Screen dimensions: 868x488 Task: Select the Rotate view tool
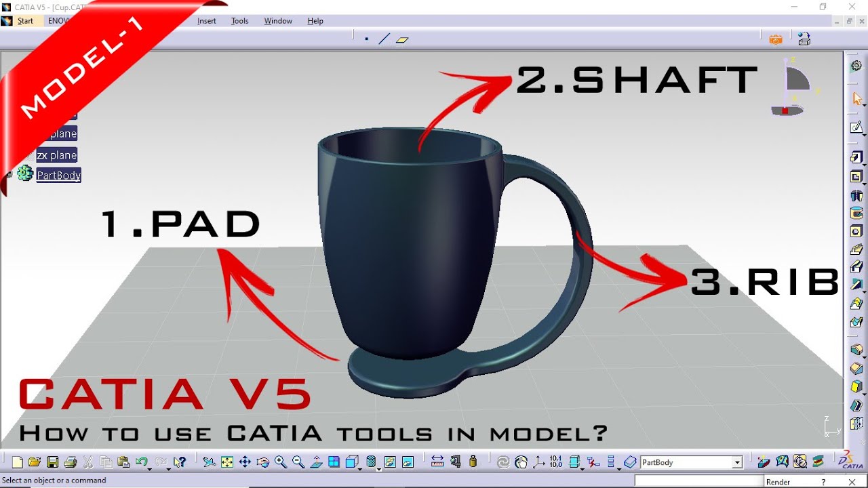pyautogui.click(x=262, y=462)
